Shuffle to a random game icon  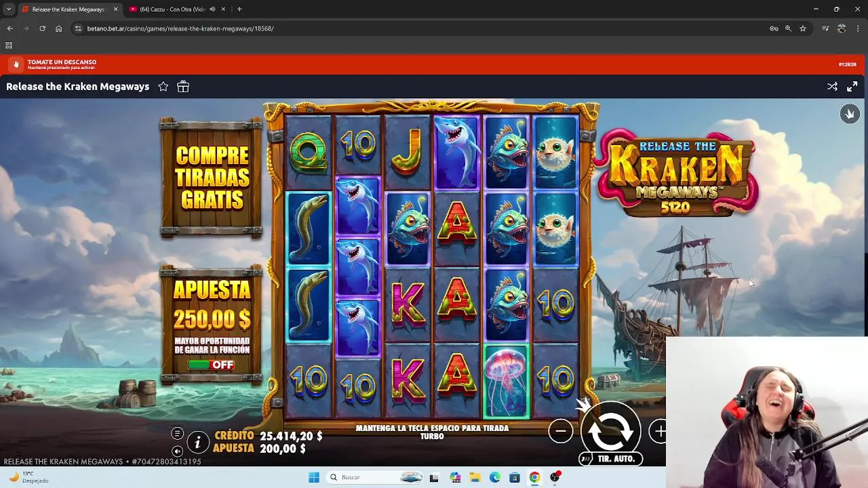point(832,87)
